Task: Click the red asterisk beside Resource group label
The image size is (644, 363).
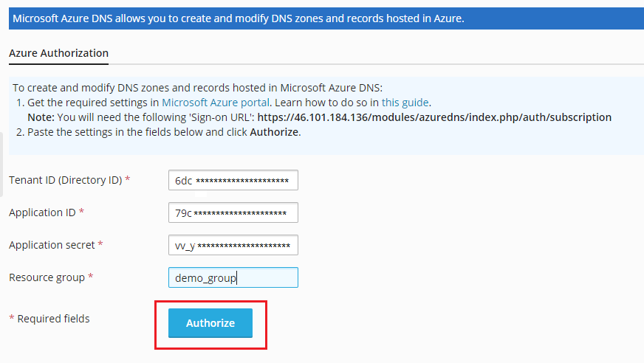Action: tap(91, 277)
